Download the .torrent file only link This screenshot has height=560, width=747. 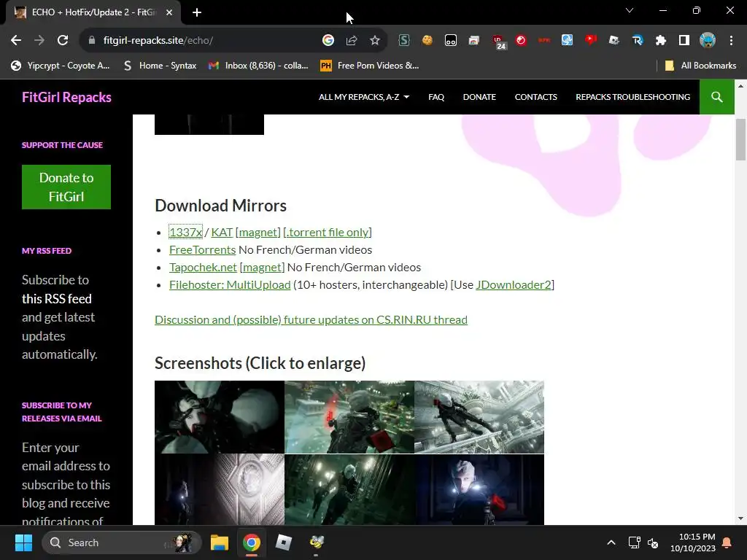point(328,233)
